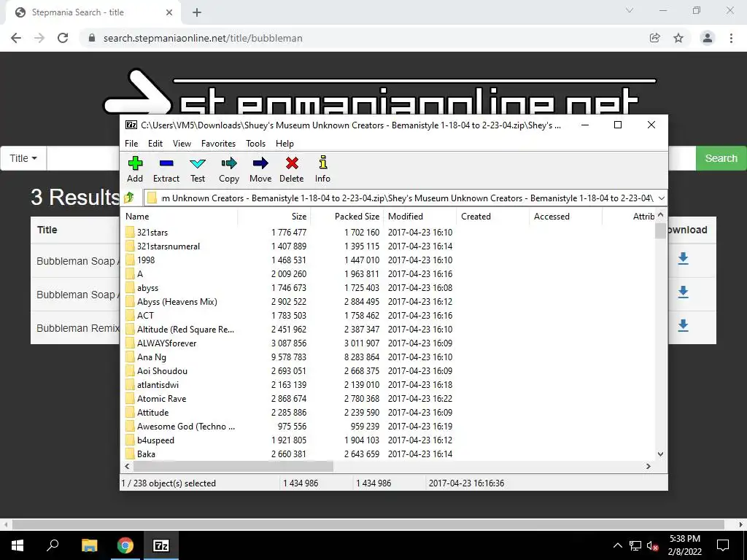Sort by the Packed Size column
The height and width of the screenshot is (560, 747).
(347, 216)
